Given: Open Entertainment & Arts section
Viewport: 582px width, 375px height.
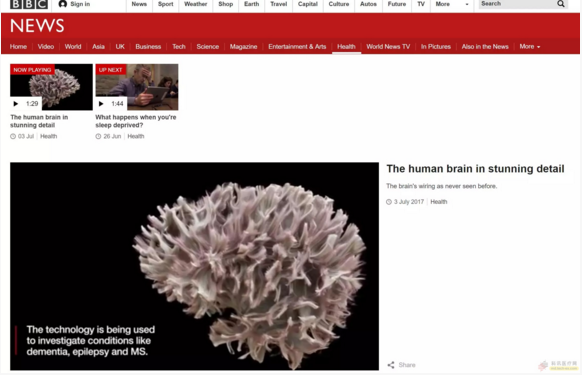Looking at the screenshot, I should [x=297, y=46].
